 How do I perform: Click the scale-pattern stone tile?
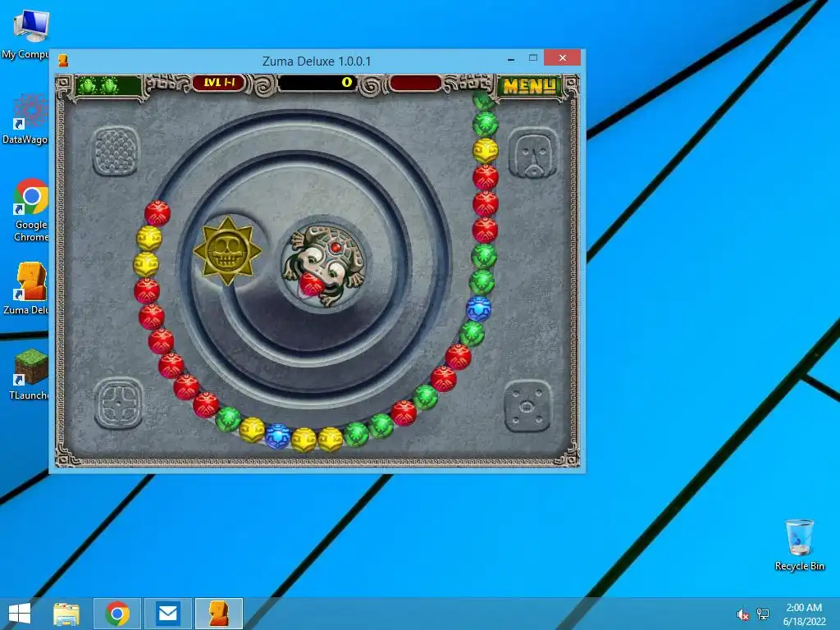click(x=116, y=151)
